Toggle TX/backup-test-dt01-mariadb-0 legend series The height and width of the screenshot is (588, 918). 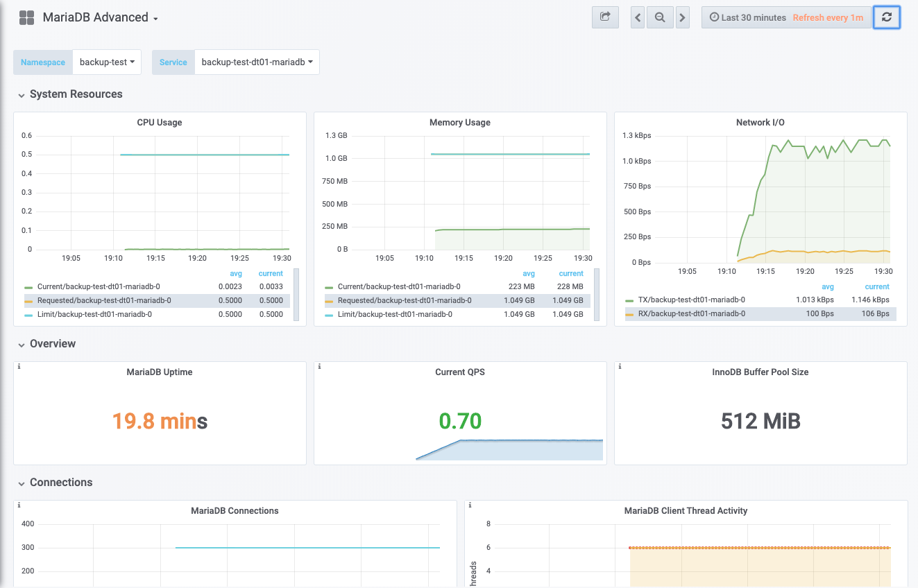point(692,300)
